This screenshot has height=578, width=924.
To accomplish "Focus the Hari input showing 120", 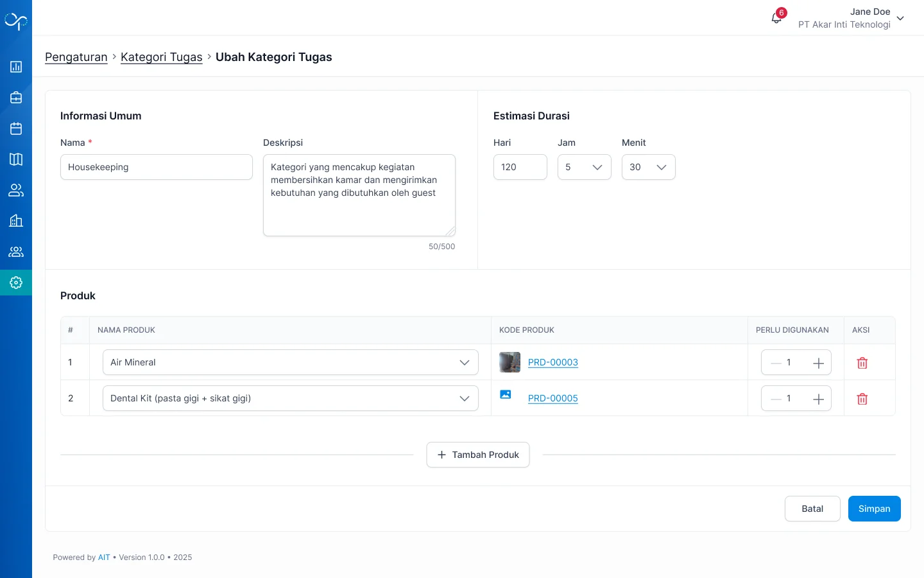I will [x=520, y=167].
